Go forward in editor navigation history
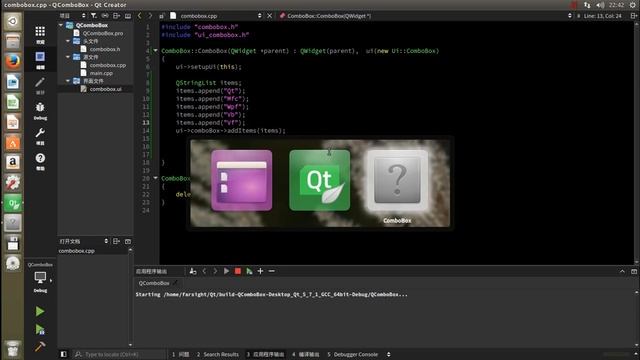The width and height of the screenshot is (640, 360). click(x=150, y=16)
